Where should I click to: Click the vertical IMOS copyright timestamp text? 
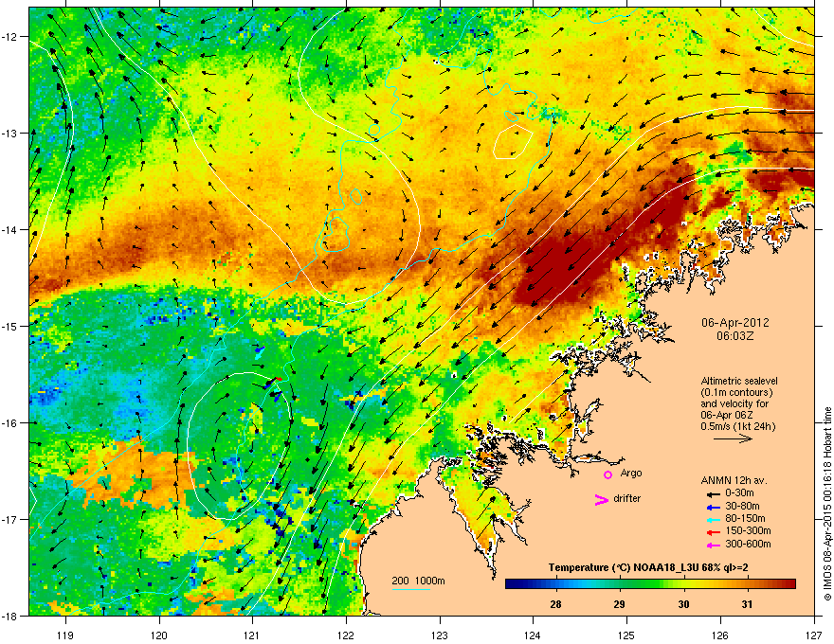[x=827, y=504]
